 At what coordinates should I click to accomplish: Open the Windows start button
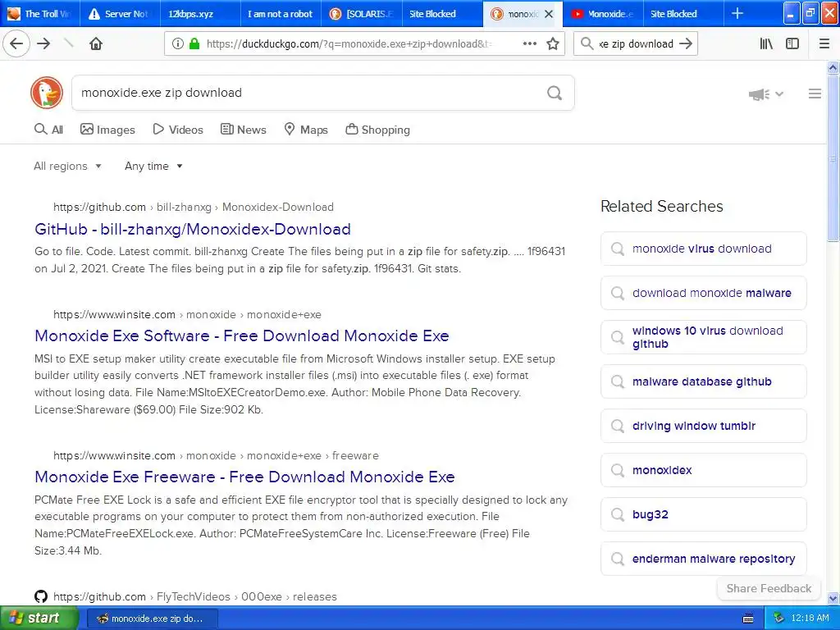pos(39,619)
